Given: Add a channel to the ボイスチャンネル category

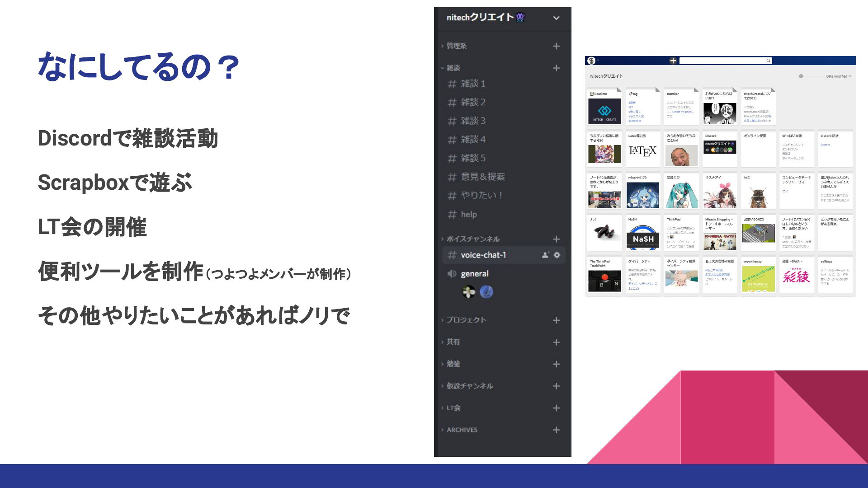Looking at the screenshot, I should click(x=556, y=239).
